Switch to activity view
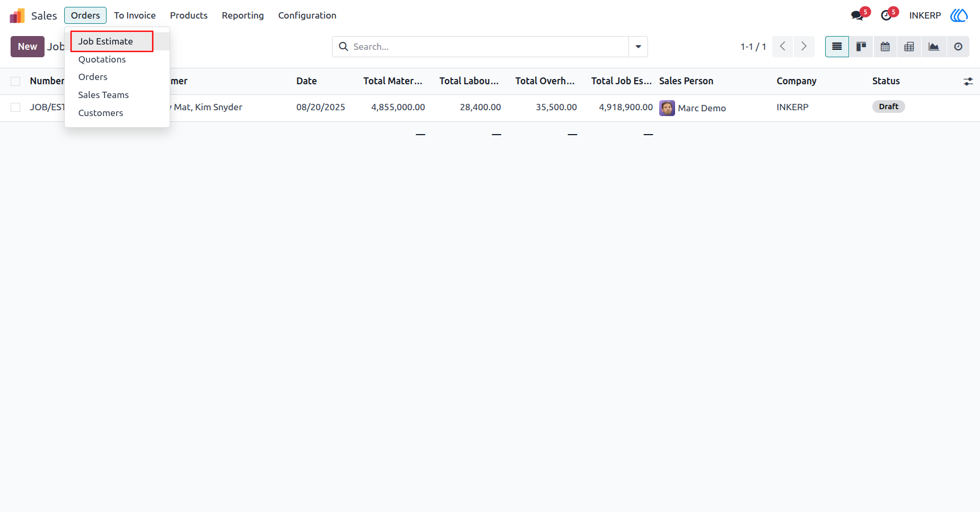The width and height of the screenshot is (980, 512). click(958, 47)
